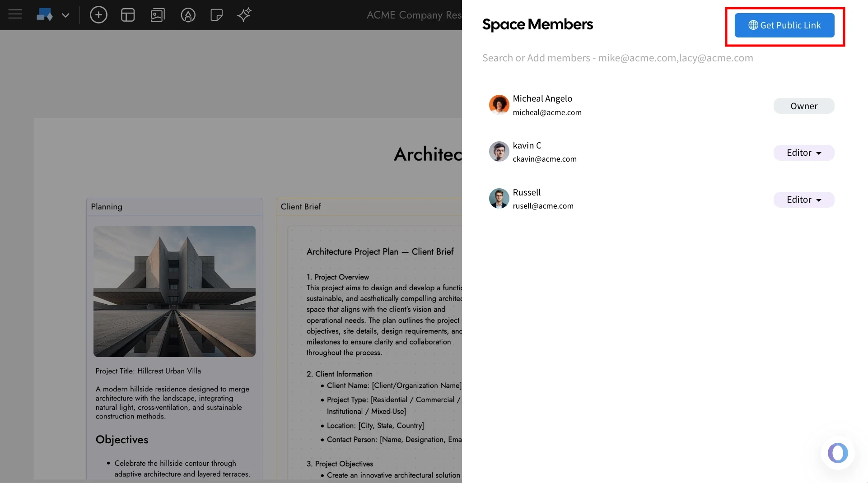This screenshot has height=483, width=868.
Task: Select the pen drawing tool
Action: [188, 15]
